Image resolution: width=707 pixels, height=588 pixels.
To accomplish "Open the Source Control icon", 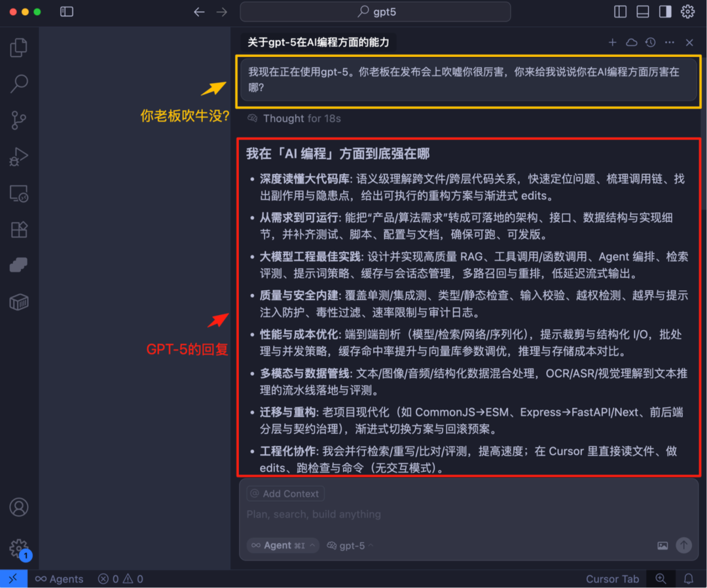I will click(x=18, y=120).
